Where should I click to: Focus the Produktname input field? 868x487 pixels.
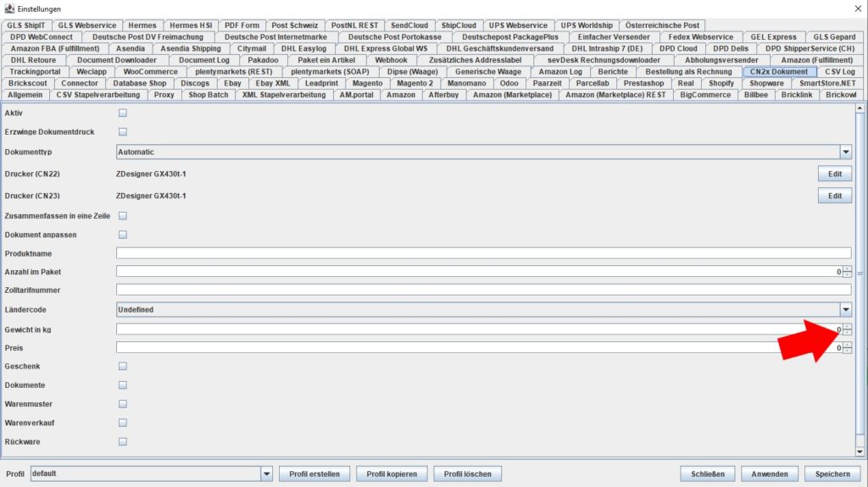484,253
